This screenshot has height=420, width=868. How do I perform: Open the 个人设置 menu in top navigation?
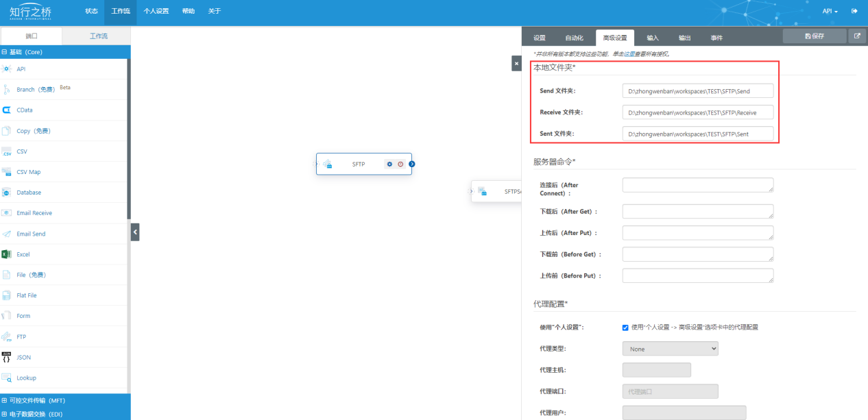[156, 11]
